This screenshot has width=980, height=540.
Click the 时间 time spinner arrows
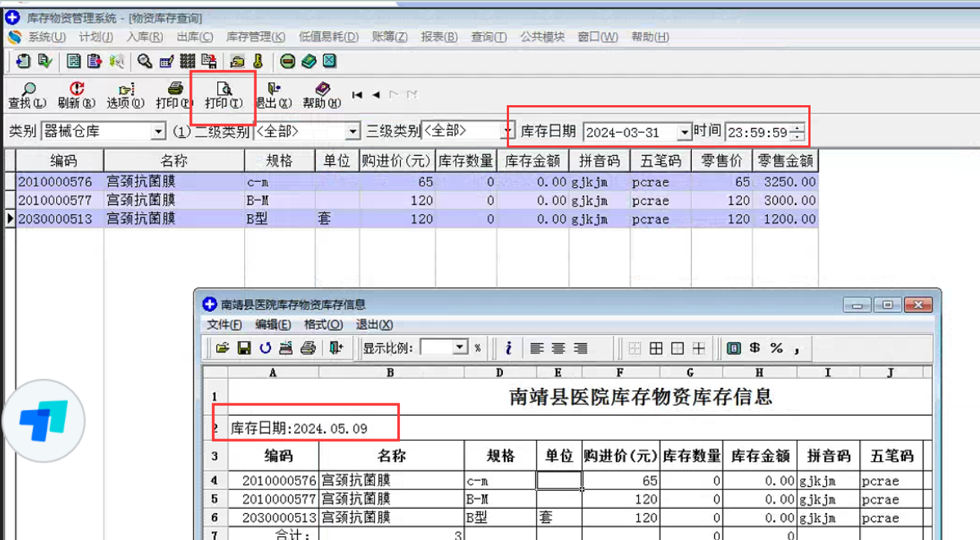click(x=797, y=133)
